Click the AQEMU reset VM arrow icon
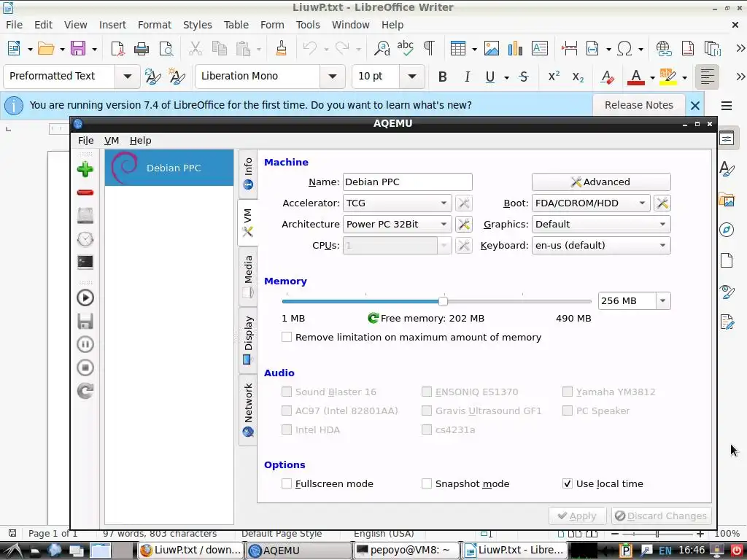747x560 pixels. pos(85,391)
